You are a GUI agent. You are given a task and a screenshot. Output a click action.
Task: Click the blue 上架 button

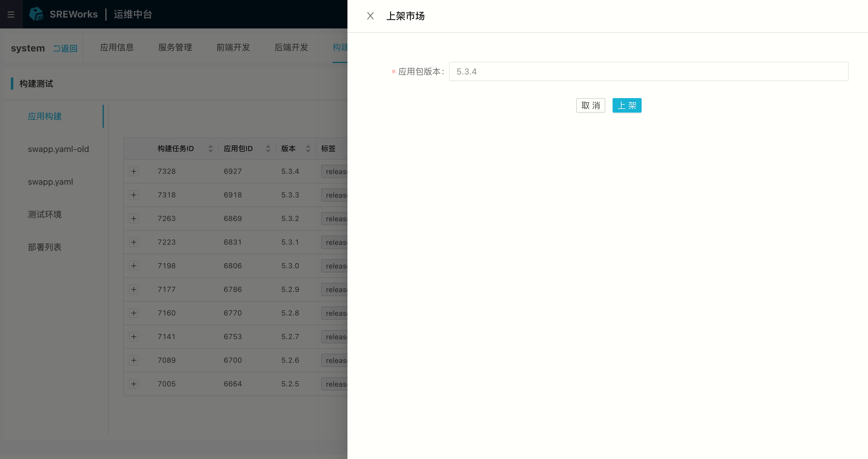click(x=626, y=105)
